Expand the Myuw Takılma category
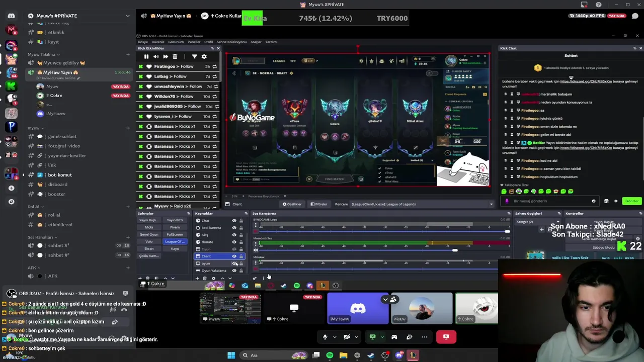Screen dimensions: 644x362 tap(44, 54)
